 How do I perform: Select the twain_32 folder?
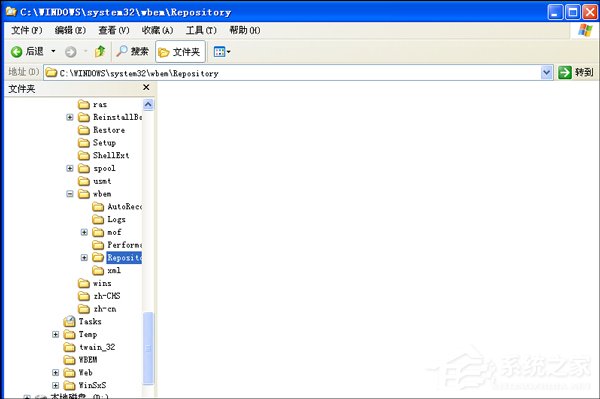(x=90, y=347)
